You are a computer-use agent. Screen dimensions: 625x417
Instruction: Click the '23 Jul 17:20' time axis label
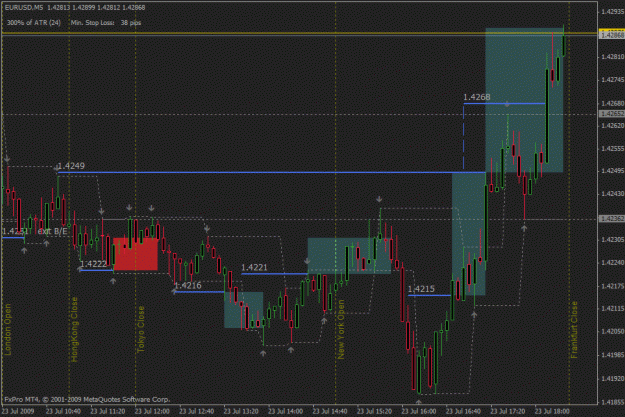(507, 411)
